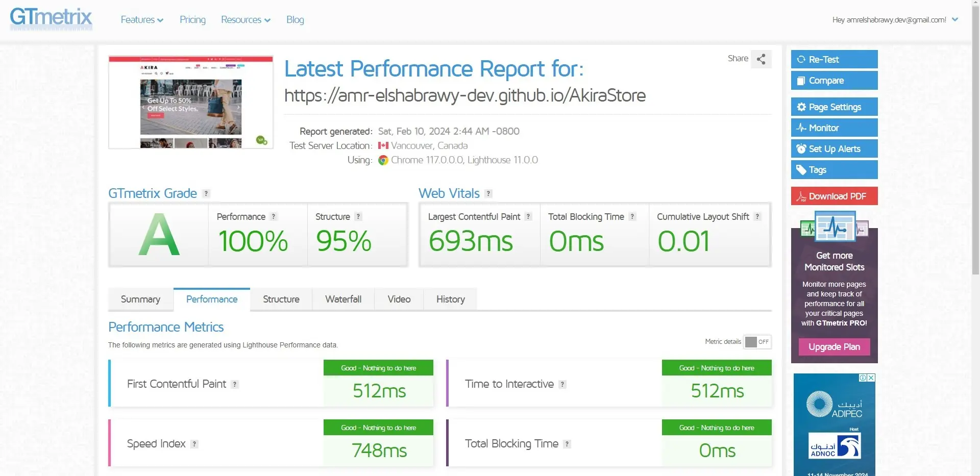Click the Tags button

pos(834,170)
